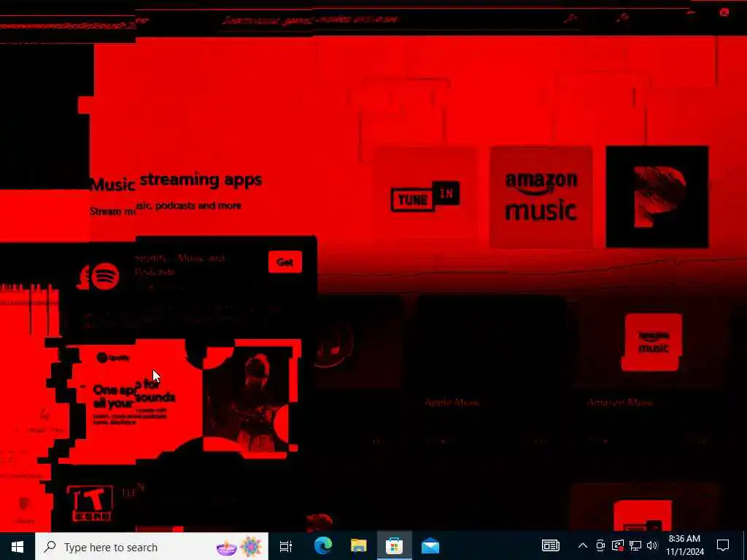Focus the taskbar search box

(152, 547)
